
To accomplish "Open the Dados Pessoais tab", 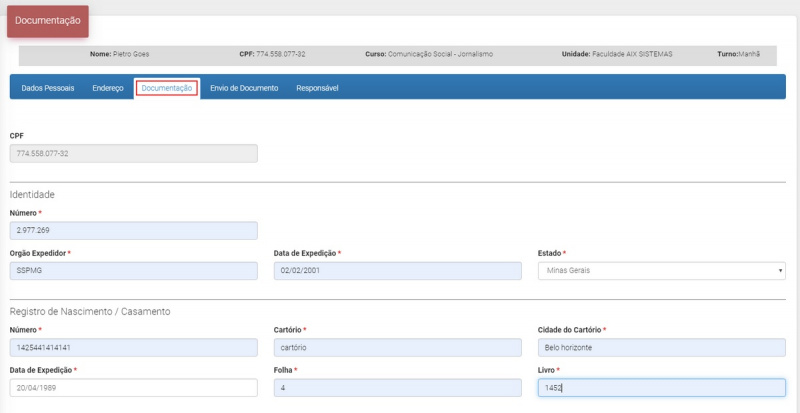I will tap(48, 88).
